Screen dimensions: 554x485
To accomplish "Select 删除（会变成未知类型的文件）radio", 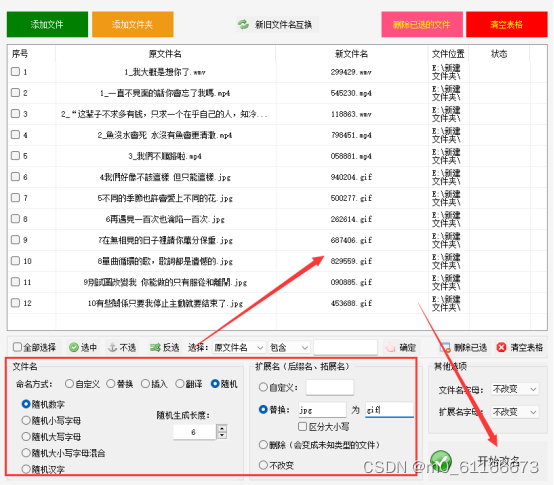I will [263, 445].
